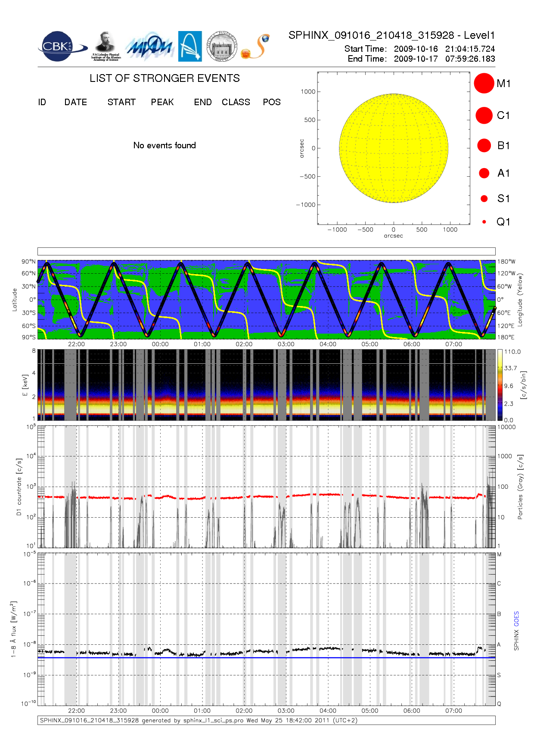Click the c/s/bin color scale bar
The image size is (534, 756).
[x=500, y=385]
